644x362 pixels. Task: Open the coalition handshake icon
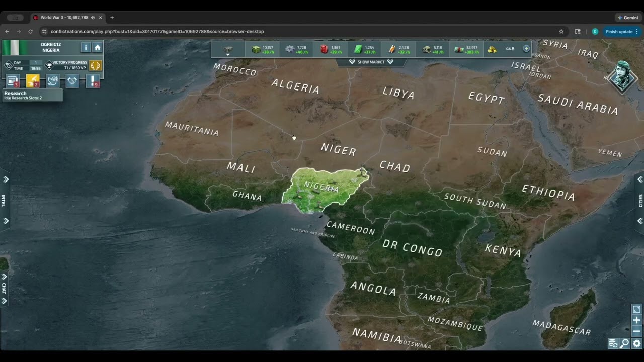[73, 81]
